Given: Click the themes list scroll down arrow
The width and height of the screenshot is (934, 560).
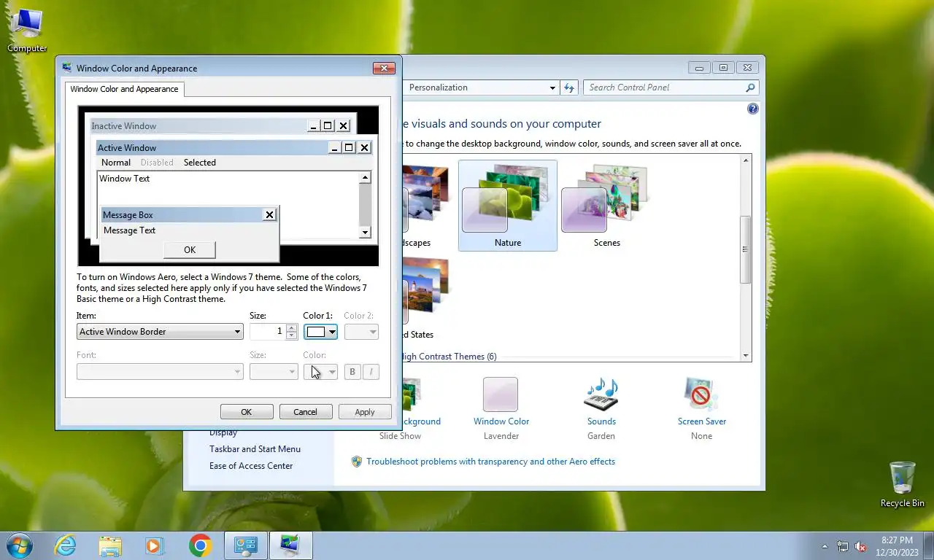Looking at the screenshot, I should pos(746,356).
